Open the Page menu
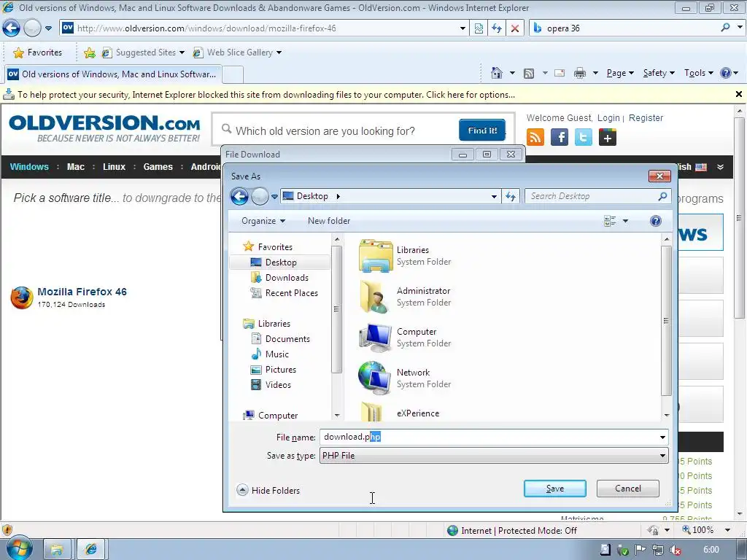 coord(620,73)
